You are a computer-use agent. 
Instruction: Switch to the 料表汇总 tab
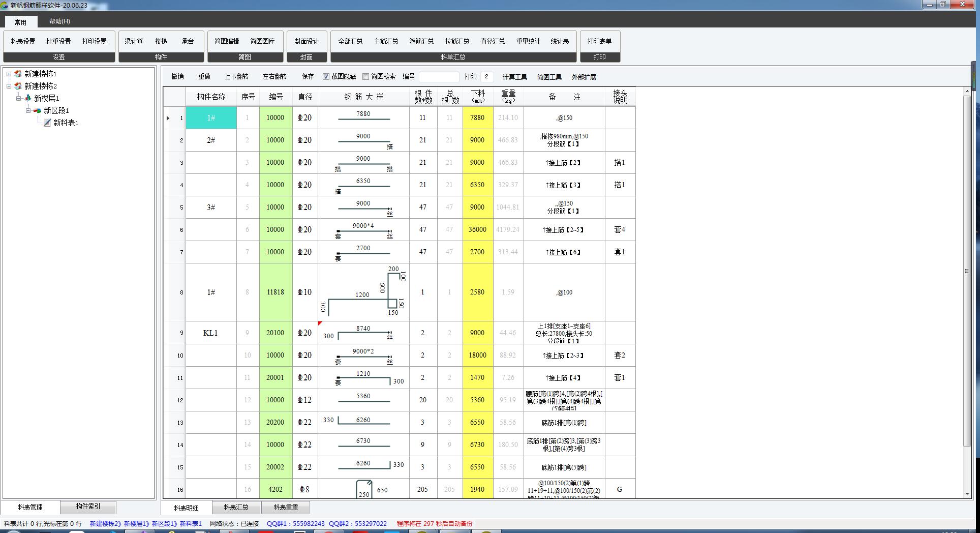pyautogui.click(x=236, y=507)
